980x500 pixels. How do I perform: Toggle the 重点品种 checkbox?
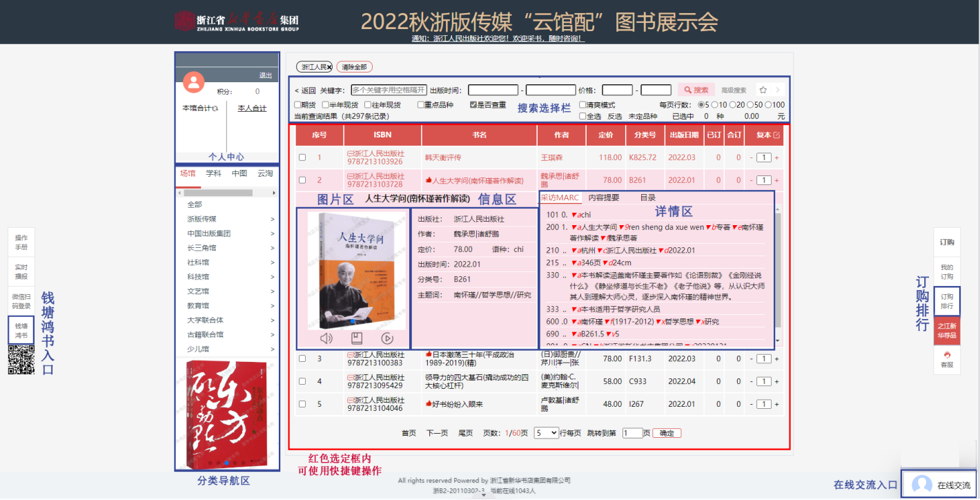click(x=421, y=105)
